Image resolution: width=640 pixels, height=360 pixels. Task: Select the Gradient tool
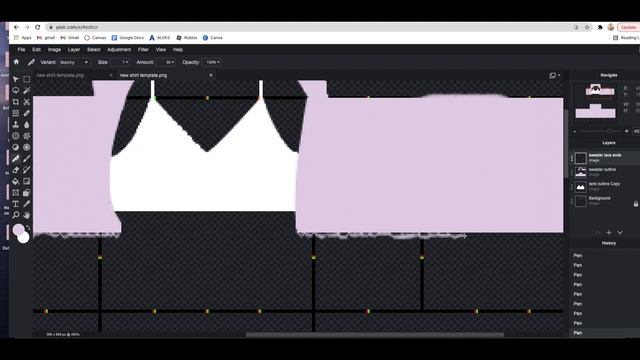pyautogui.click(x=27, y=181)
